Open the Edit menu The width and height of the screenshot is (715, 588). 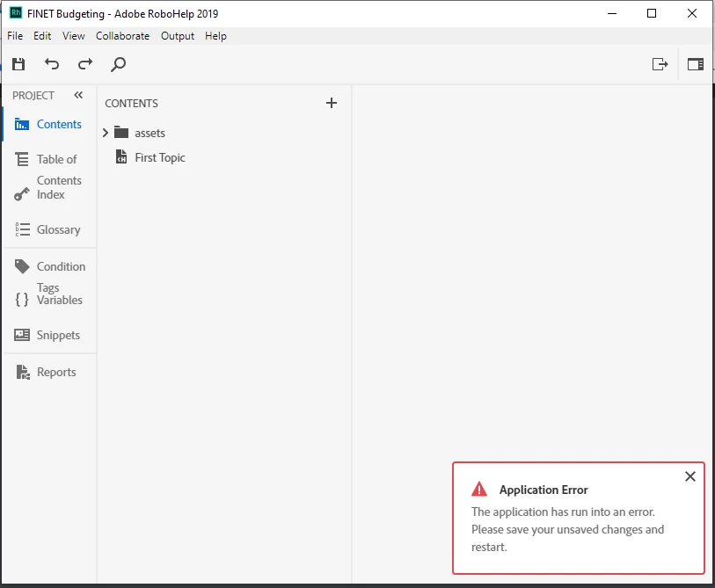[42, 36]
